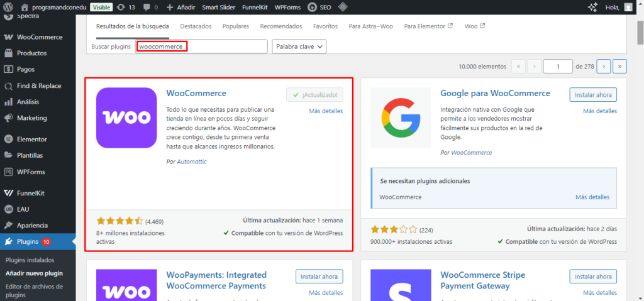Click the WooCommerce sidebar icon
The image size is (644, 301).
[x=9, y=37]
